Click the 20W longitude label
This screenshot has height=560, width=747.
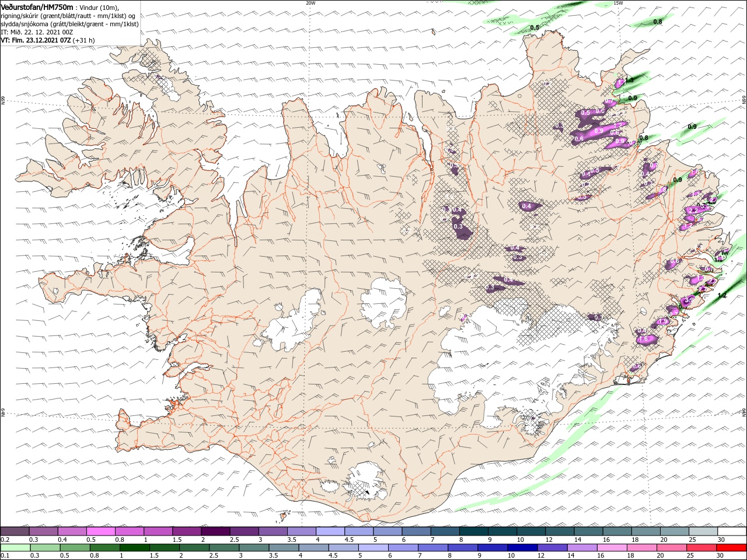coord(310,3)
